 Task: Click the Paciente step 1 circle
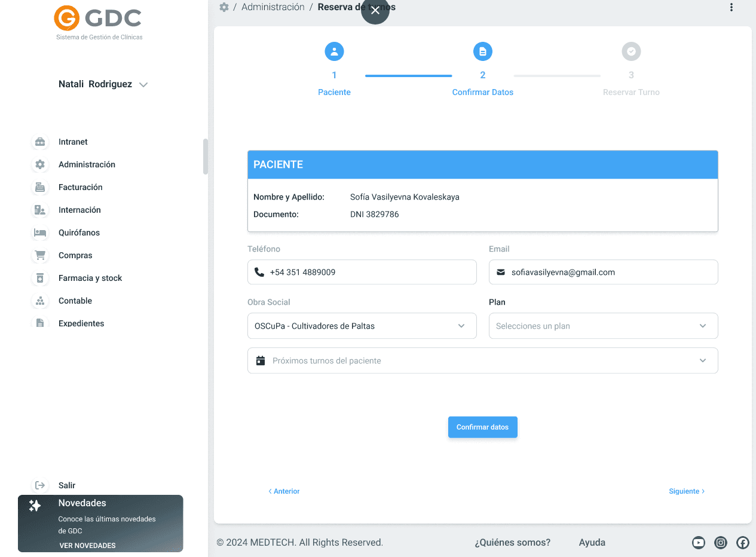334,51
